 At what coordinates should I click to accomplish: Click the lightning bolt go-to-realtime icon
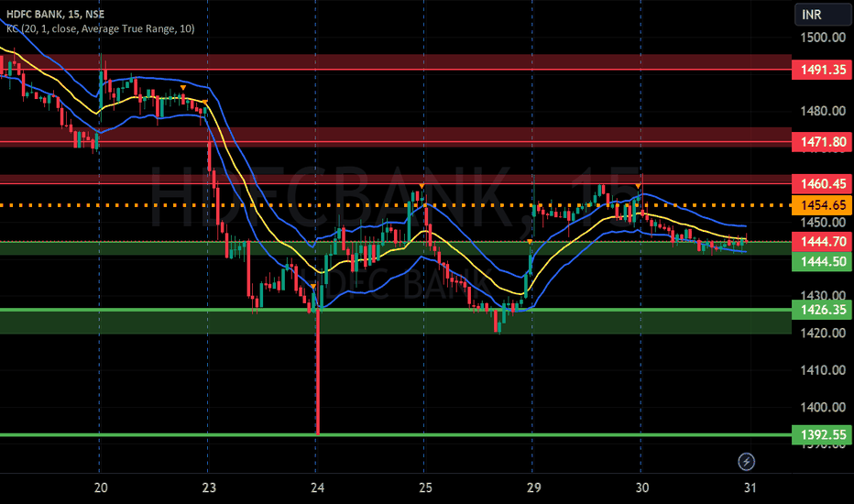(746, 462)
